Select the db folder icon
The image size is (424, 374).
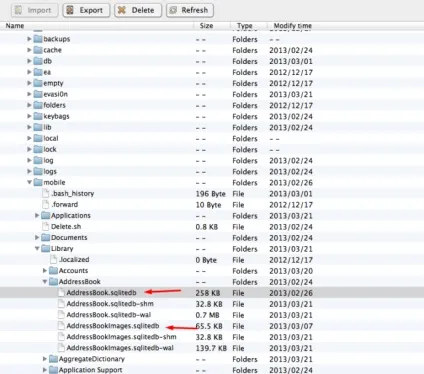tap(38, 61)
